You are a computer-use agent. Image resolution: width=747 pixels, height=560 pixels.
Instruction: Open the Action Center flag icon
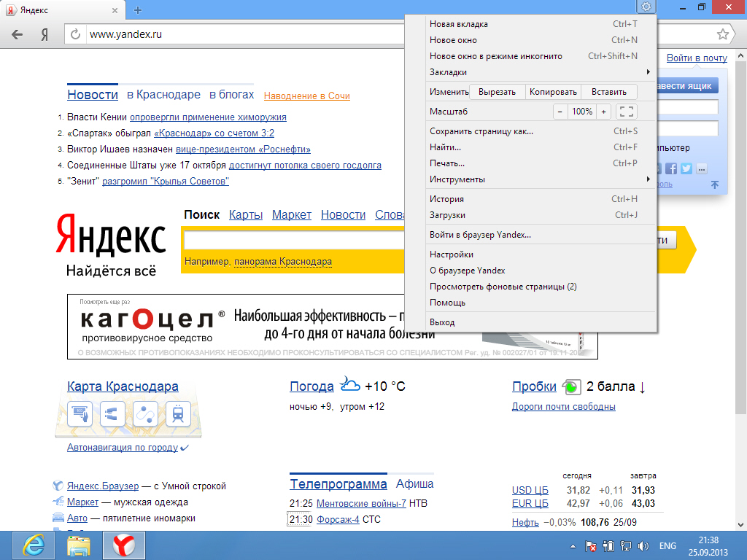(x=591, y=546)
